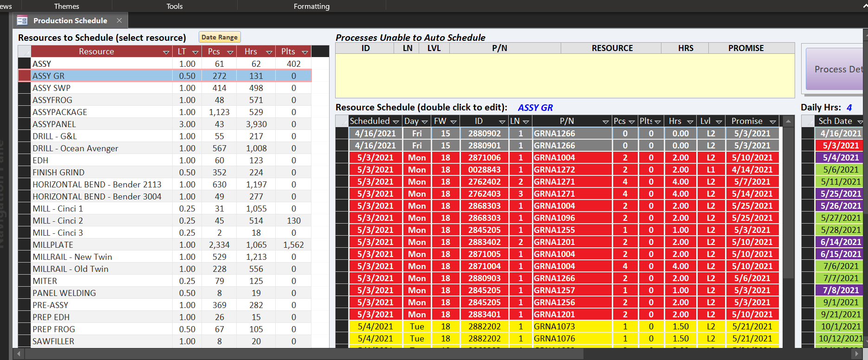Close the Production Schedule tab

pos(119,20)
